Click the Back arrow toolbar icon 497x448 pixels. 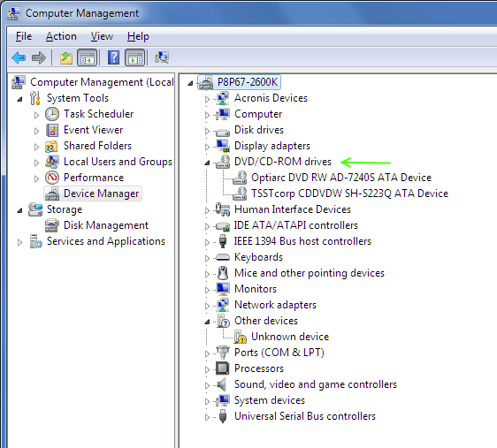(19, 58)
